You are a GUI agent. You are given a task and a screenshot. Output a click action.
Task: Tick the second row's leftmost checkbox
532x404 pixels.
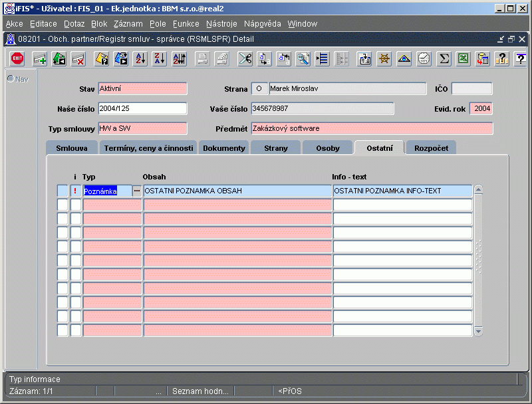point(63,205)
